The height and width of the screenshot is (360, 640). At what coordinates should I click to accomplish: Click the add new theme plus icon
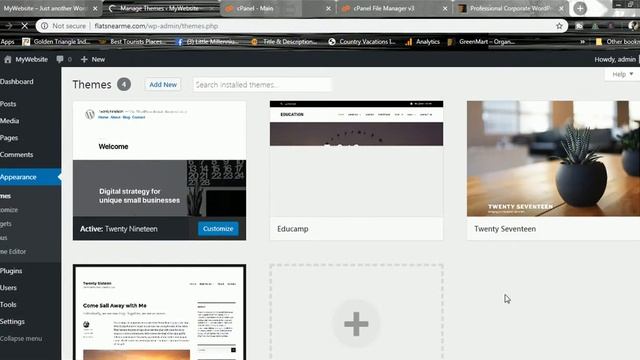pos(356,324)
